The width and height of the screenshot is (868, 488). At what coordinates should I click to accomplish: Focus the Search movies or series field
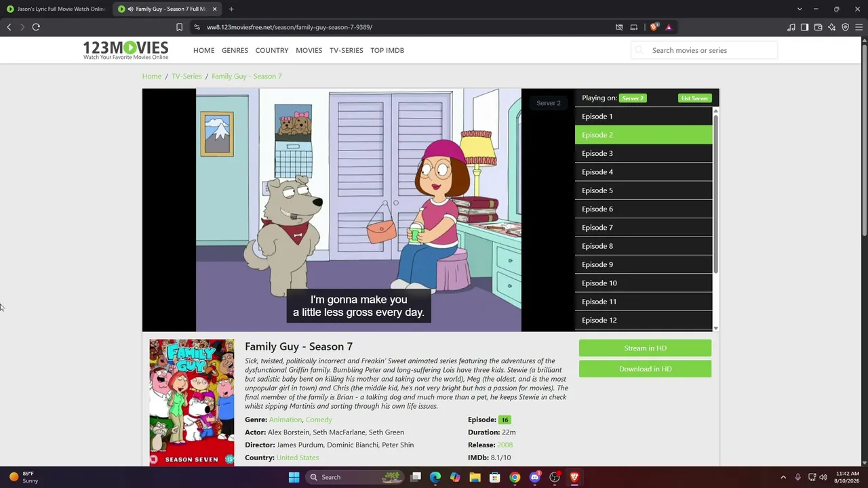coord(705,50)
